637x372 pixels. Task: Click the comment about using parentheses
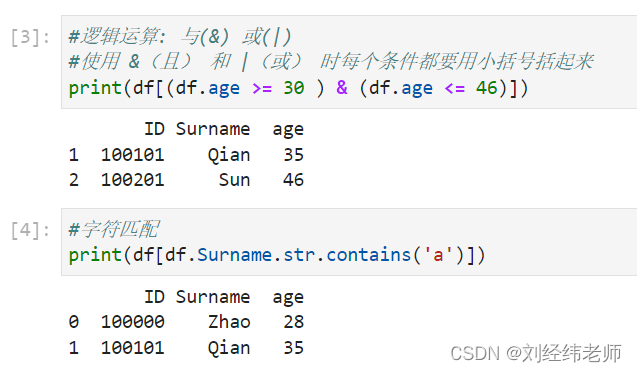(331, 62)
